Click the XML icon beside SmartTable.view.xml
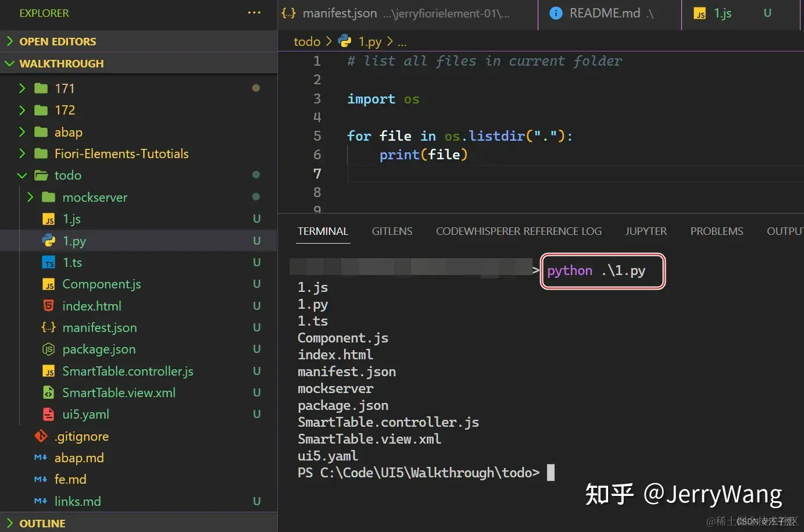Image resolution: width=804 pixels, height=532 pixels. pyautogui.click(x=49, y=392)
